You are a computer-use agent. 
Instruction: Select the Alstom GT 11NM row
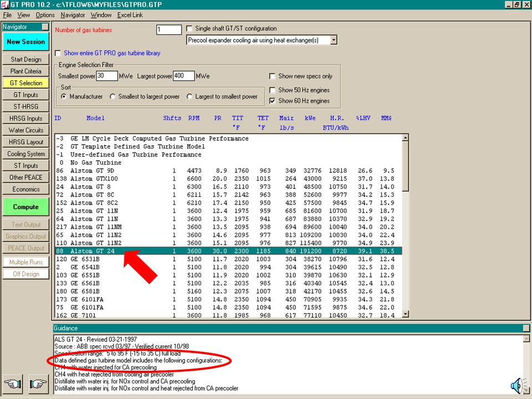[x=228, y=227]
